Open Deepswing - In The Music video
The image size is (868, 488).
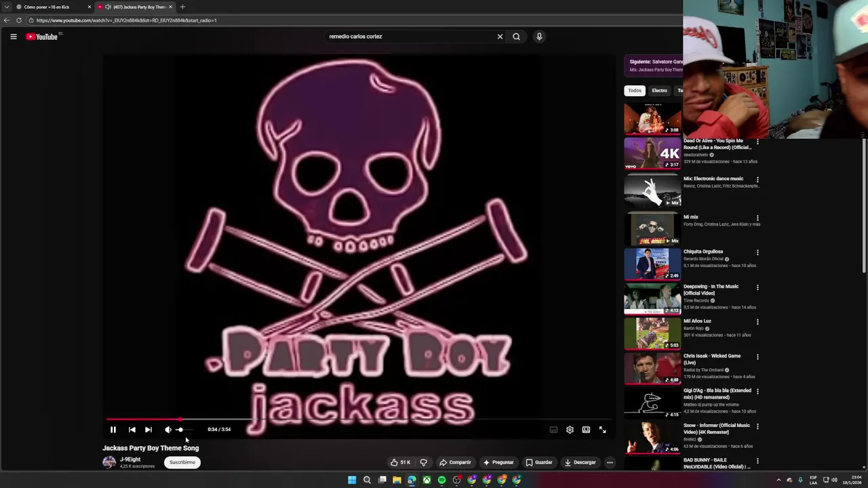711,289
